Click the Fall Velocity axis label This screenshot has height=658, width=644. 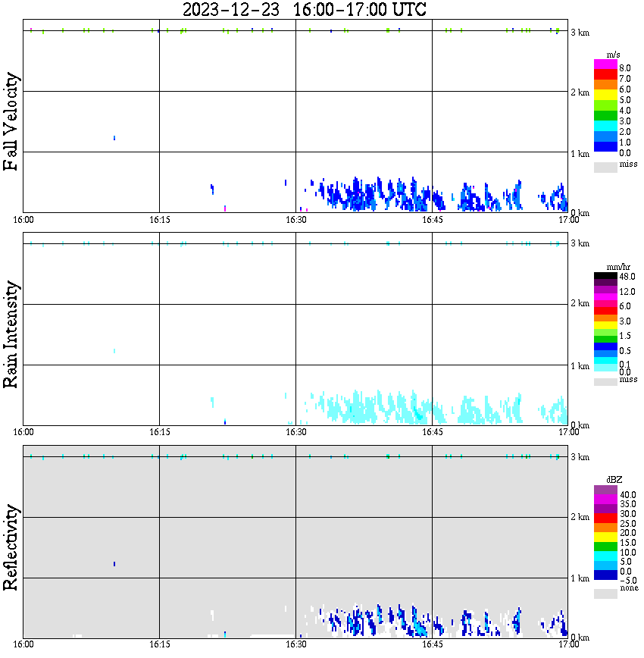tap(11, 121)
